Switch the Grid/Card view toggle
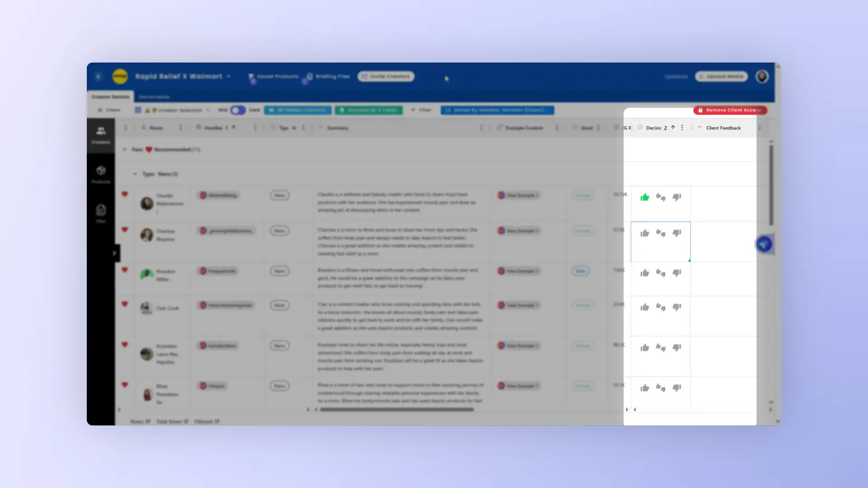 tap(237, 110)
